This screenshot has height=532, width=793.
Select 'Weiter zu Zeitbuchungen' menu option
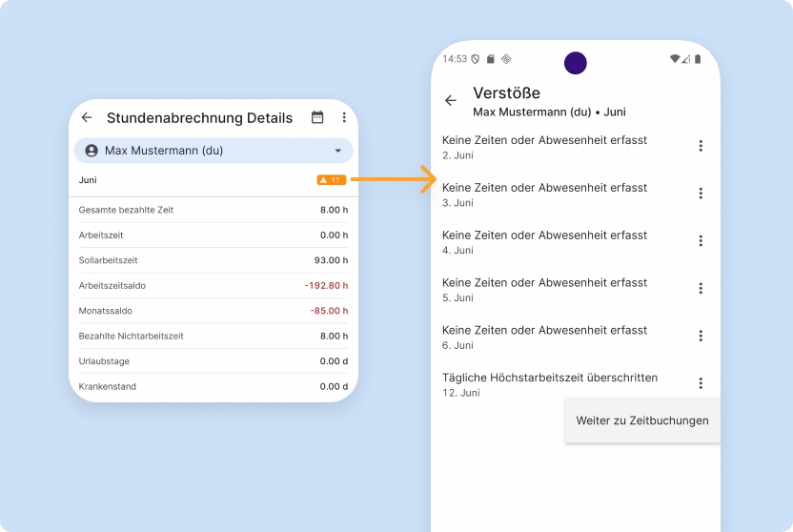[x=641, y=420]
